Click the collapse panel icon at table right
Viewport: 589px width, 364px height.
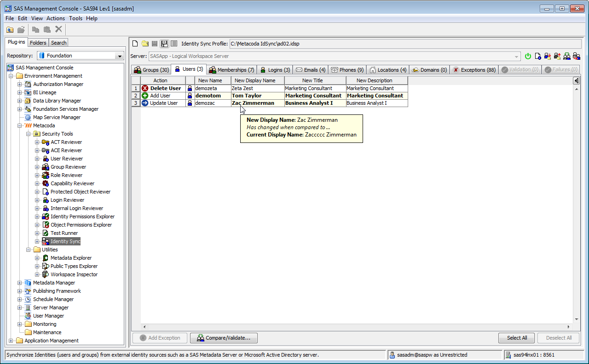pyautogui.click(x=576, y=80)
